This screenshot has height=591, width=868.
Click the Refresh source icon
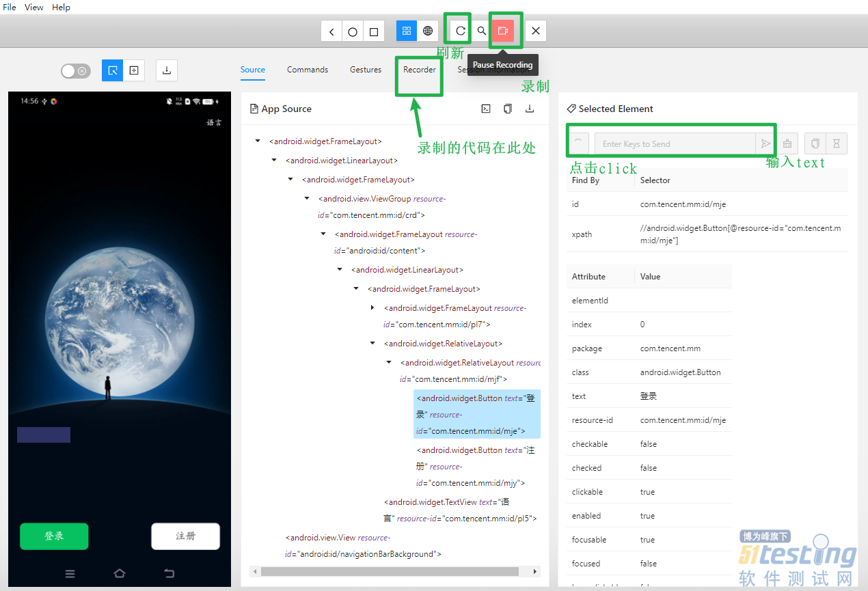pos(461,31)
